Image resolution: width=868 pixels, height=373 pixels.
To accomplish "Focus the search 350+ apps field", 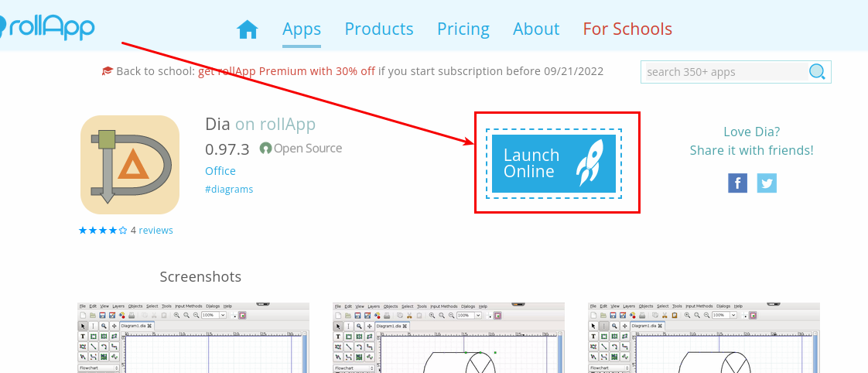I will pyautogui.click(x=723, y=72).
